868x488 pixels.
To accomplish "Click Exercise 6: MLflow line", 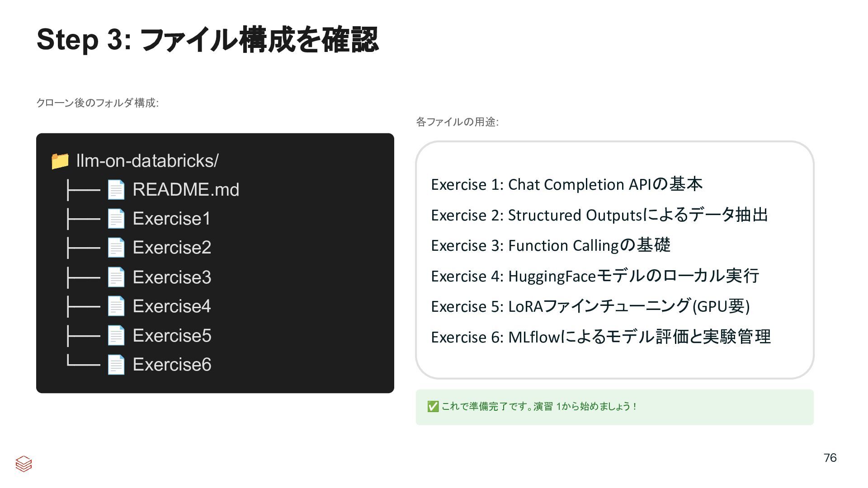I will 600,337.
